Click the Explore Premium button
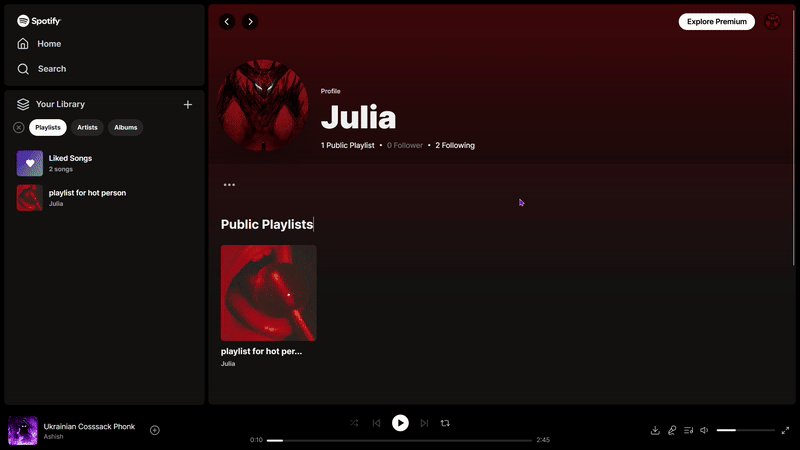The width and height of the screenshot is (800, 450). point(716,21)
